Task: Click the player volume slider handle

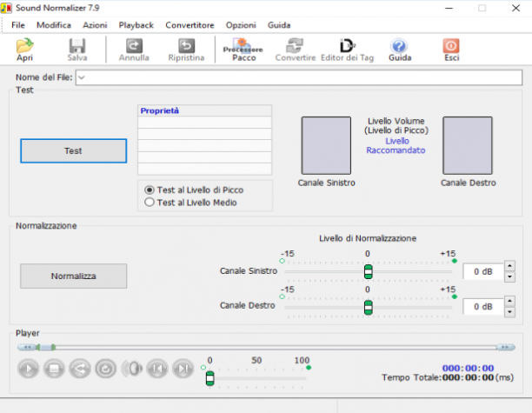Action: pos(210,378)
